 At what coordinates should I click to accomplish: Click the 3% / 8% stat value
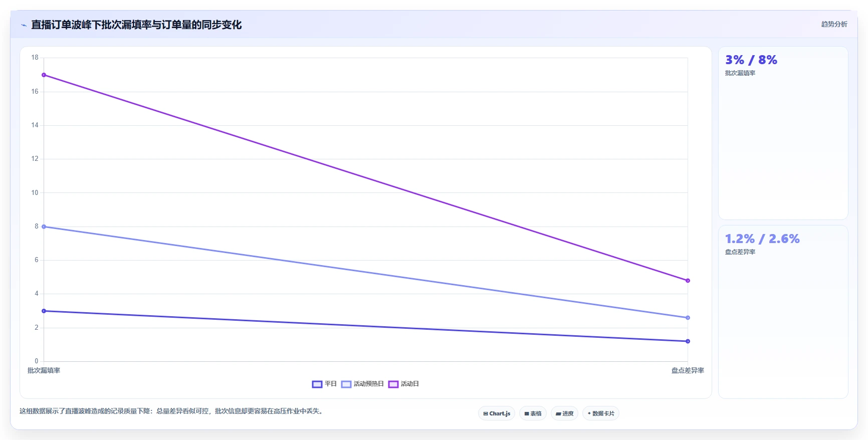[751, 60]
